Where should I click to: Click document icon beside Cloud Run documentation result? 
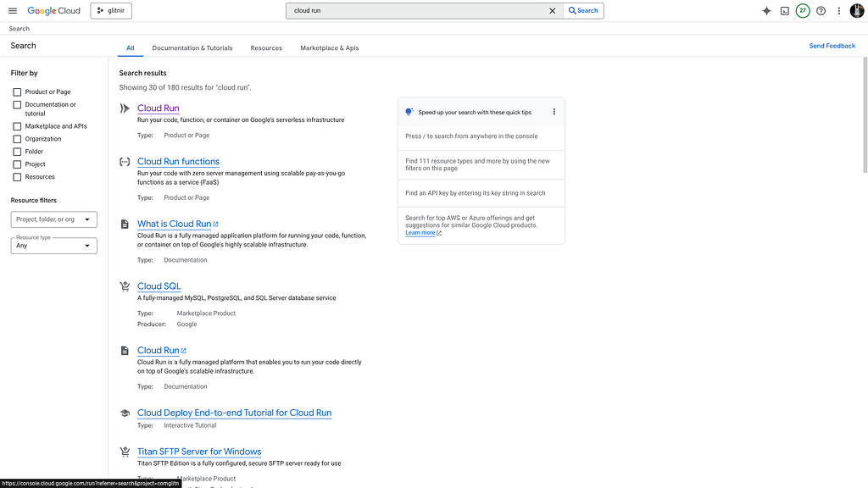pyautogui.click(x=125, y=351)
